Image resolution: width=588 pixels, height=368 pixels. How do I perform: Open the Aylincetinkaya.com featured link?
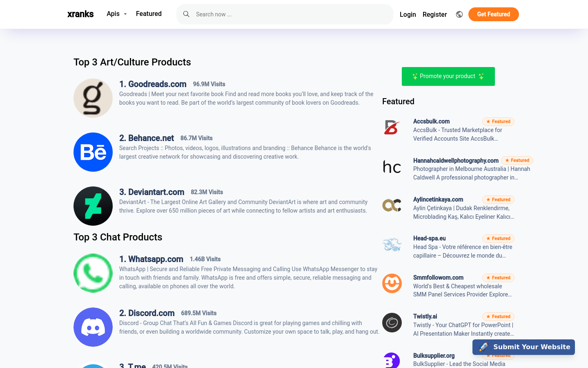click(x=438, y=200)
